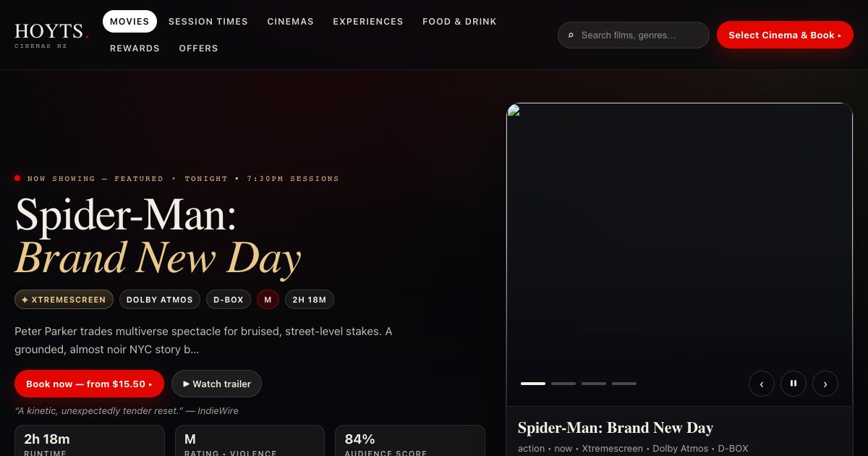868x456 pixels.
Task: Select the Dolby Atmos tag
Action: tap(160, 300)
